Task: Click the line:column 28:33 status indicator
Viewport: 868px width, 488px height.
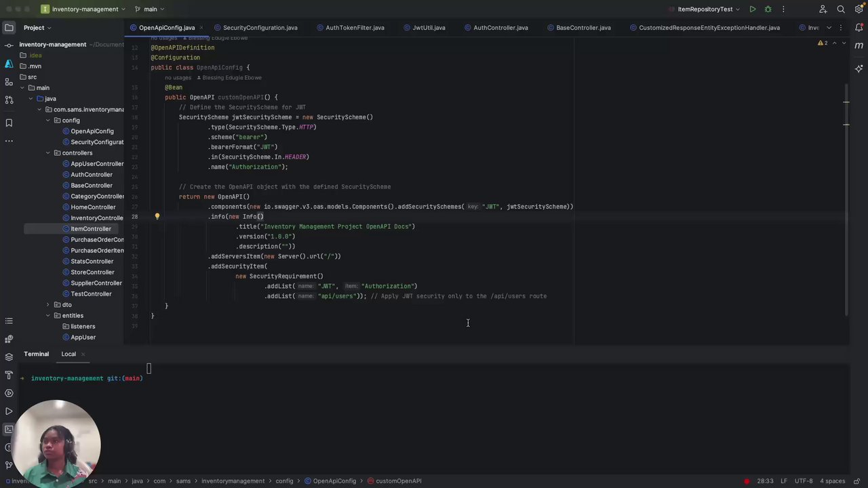Action: pyautogui.click(x=765, y=481)
